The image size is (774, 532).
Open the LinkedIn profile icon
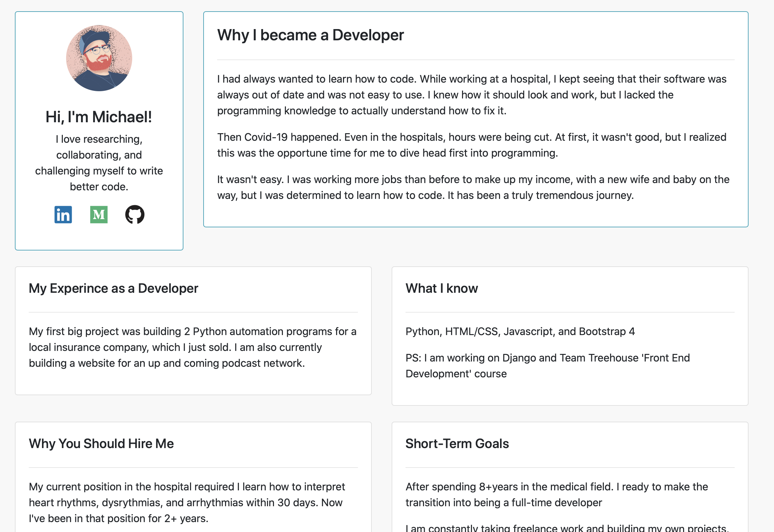[x=63, y=214]
